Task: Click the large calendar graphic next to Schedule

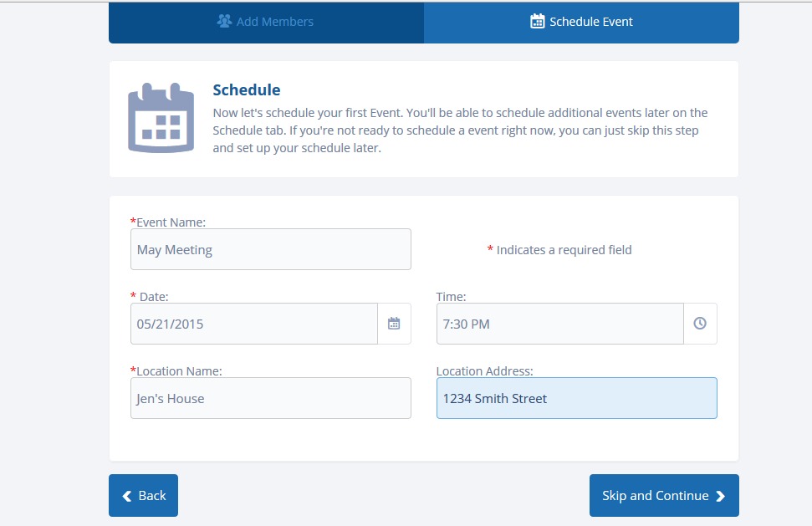Action: [161, 118]
